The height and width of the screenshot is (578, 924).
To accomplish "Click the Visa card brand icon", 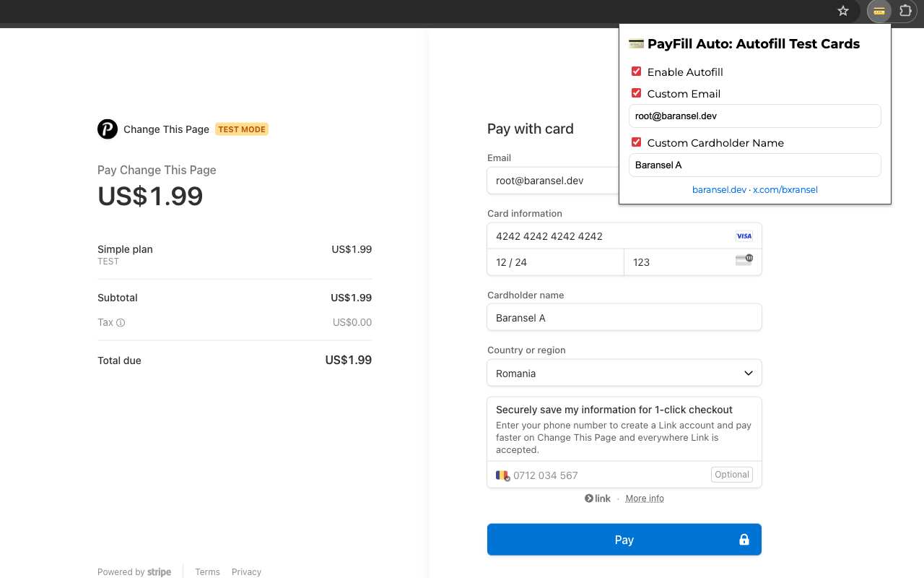I will tap(744, 236).
